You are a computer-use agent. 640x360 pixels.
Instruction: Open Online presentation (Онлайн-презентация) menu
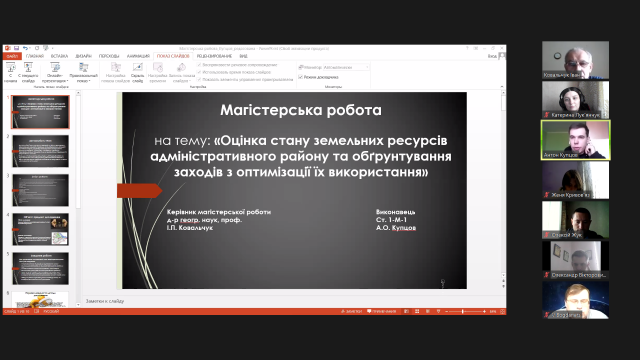(55, 73)
